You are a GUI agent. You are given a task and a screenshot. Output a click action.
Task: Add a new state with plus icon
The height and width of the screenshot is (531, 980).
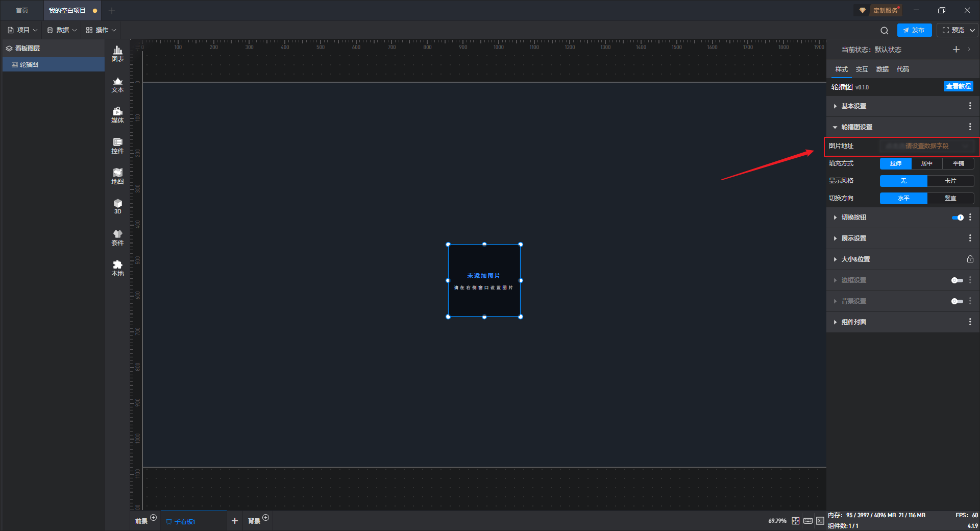coord(956,50)
